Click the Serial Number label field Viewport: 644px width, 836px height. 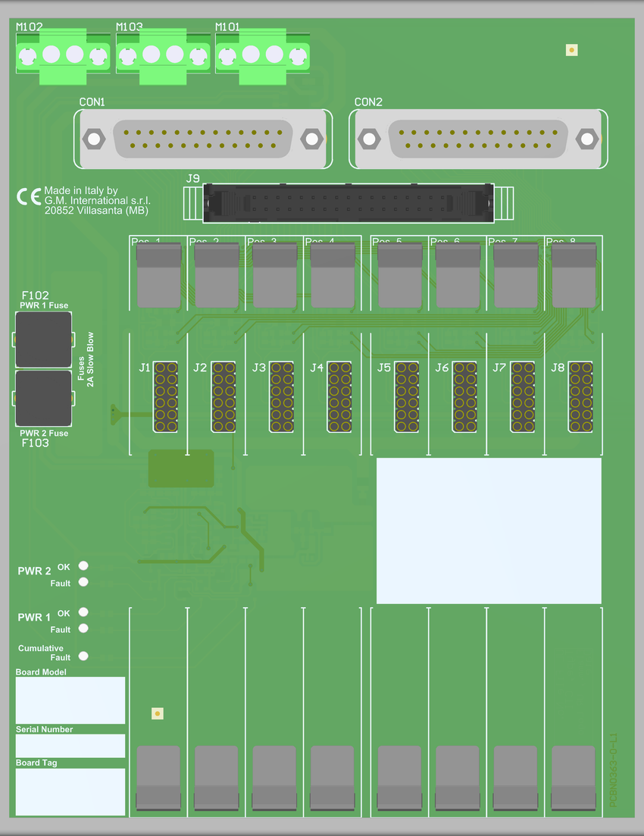click(70, 746)
